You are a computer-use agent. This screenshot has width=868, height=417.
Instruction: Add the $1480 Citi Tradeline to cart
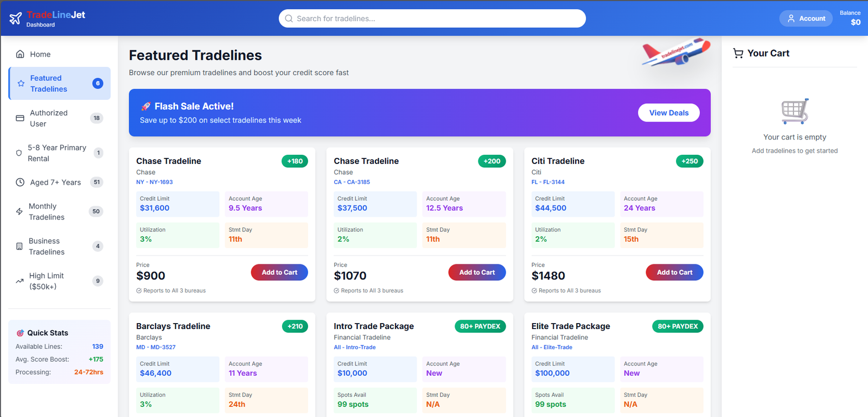[674, 273]
